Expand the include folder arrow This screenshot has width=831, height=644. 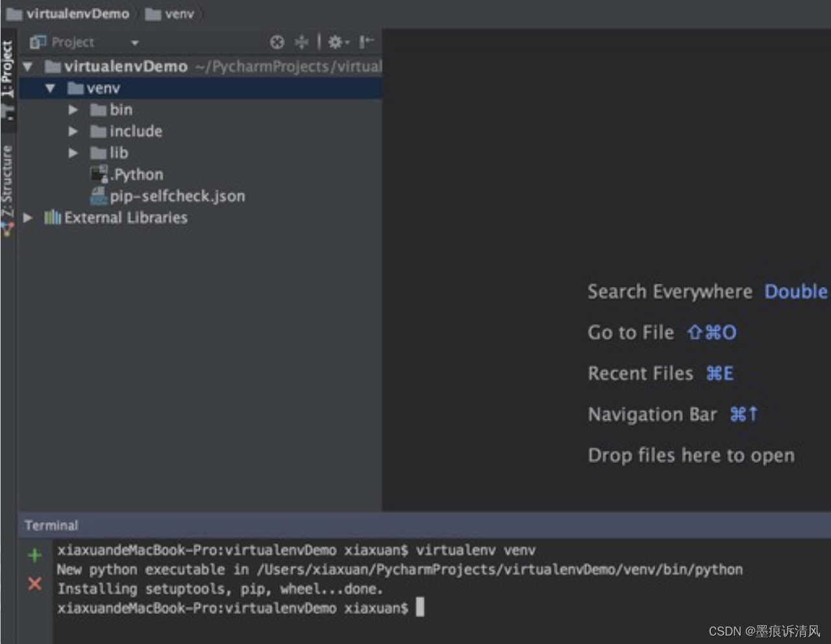click(x=73, y=130)
